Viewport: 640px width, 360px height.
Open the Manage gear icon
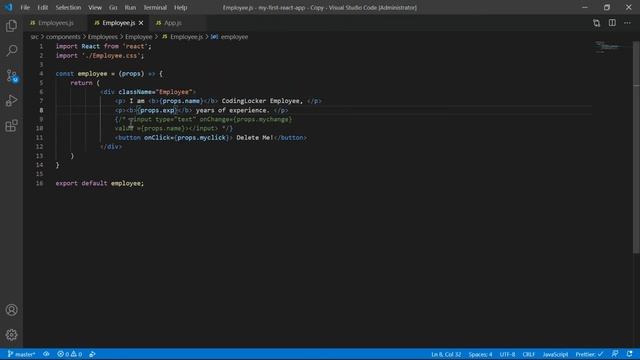[x=11, y=335]
